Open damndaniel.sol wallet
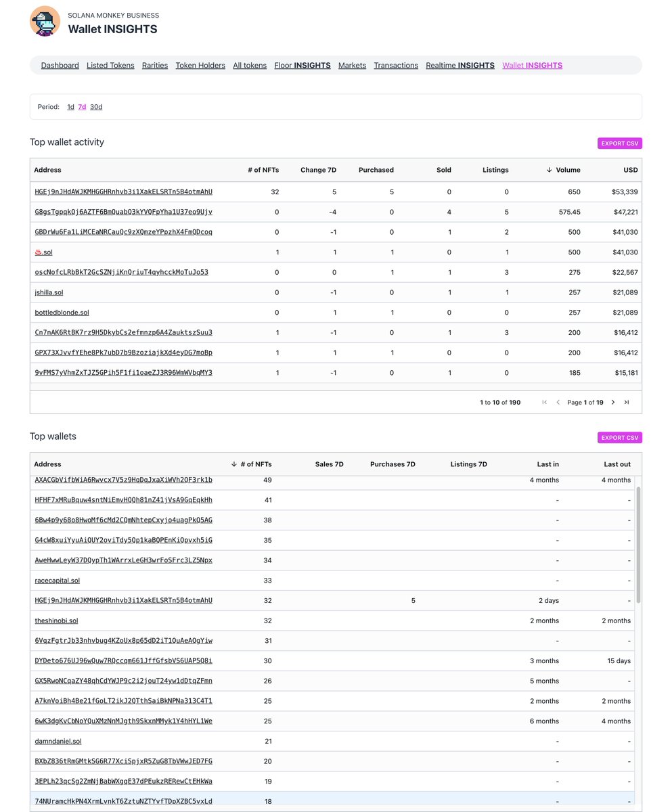 coord(58,742)
